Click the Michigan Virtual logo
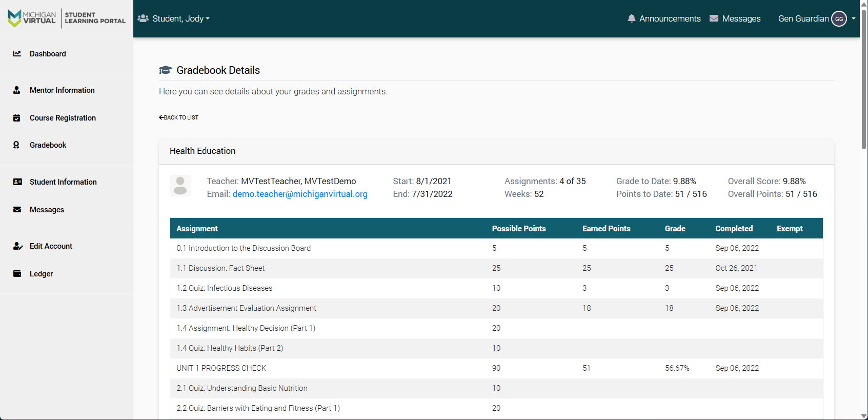This screenshot has height=420, width=868. pos(67,18)
